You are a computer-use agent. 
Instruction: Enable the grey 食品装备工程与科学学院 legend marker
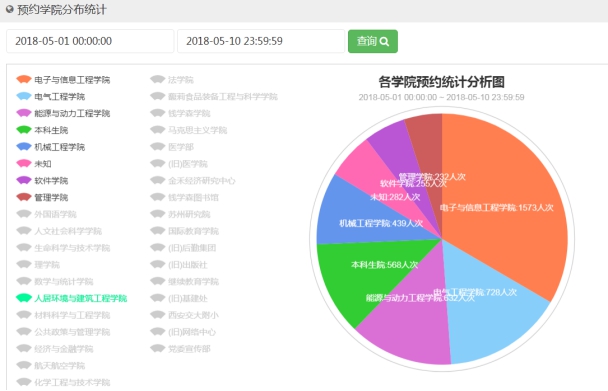coord(157,96)
